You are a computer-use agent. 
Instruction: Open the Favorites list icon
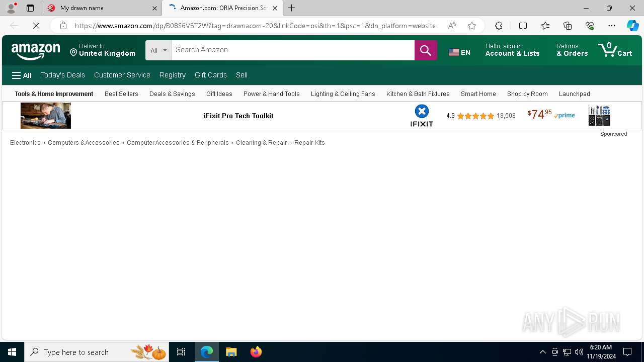(545, 26)
